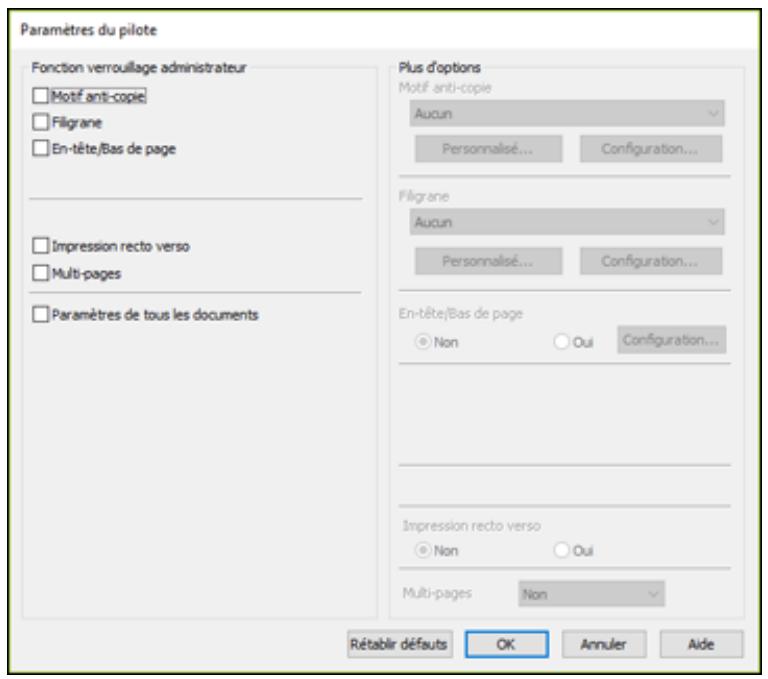
Task: Expand the Filigrane dropdown list
Action: pos(567,220)
